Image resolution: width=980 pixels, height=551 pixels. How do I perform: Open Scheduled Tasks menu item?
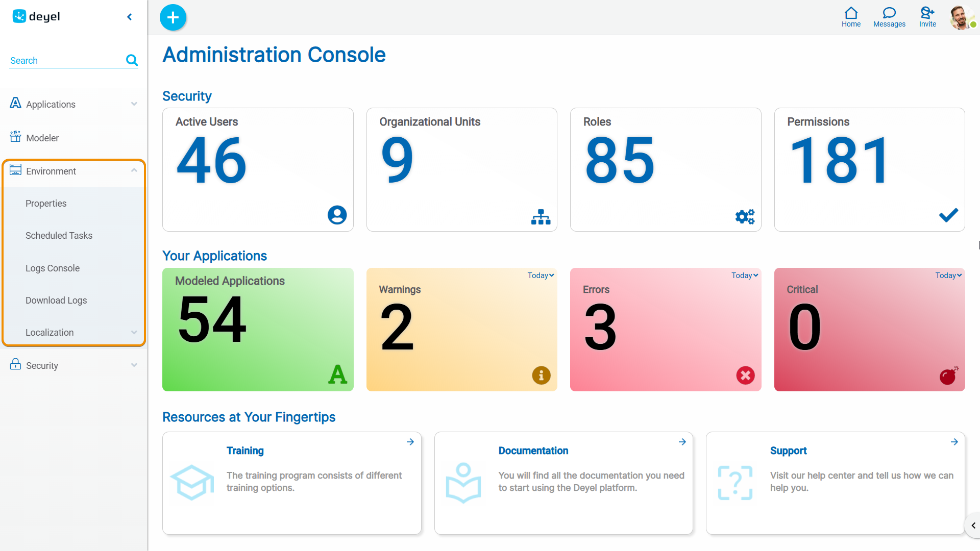pyautogui.click(x=59, y=236)
